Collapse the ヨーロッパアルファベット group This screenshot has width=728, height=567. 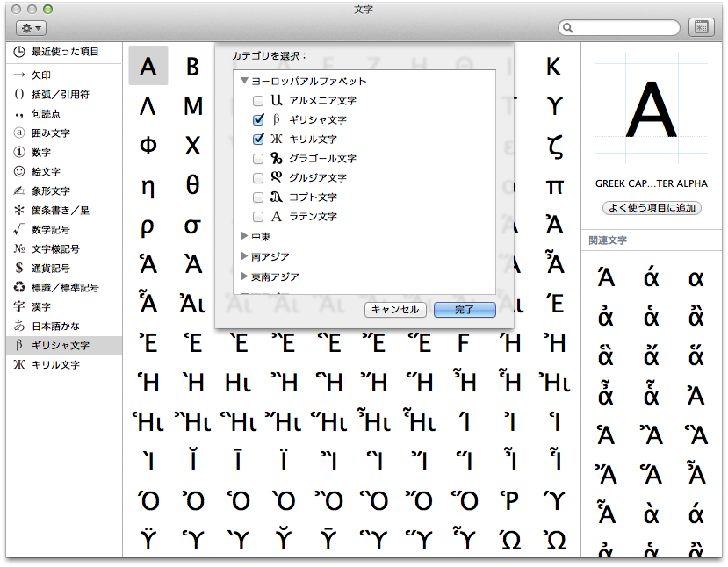[x=245, y=82]
